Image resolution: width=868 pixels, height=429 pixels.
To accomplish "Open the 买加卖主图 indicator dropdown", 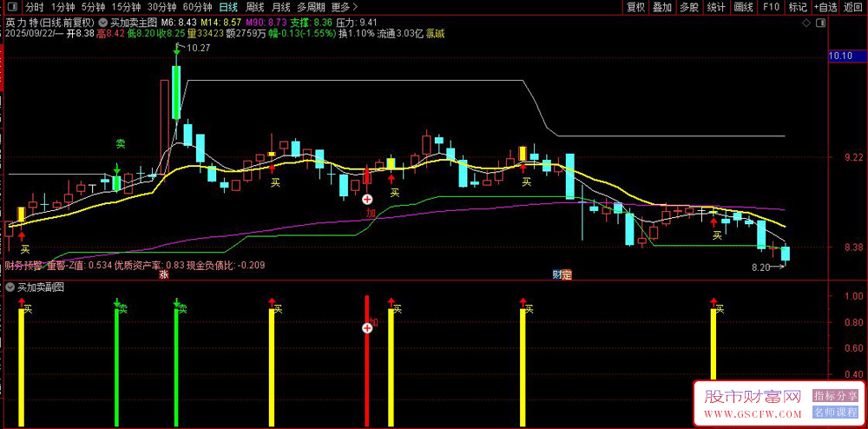I will 103,23.
